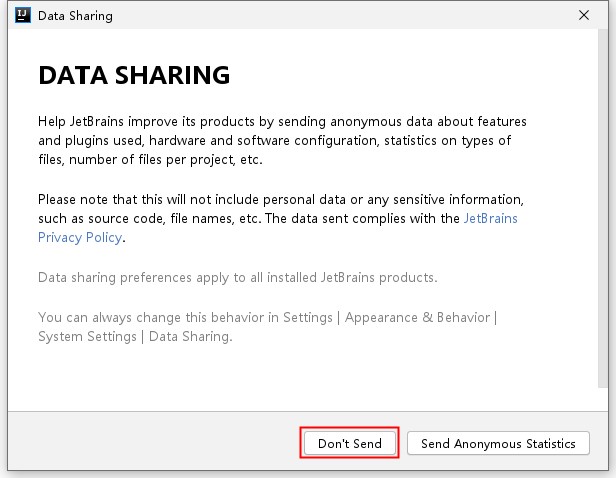Click the empty footer area left of Don't Send

(x=153, y=442)
